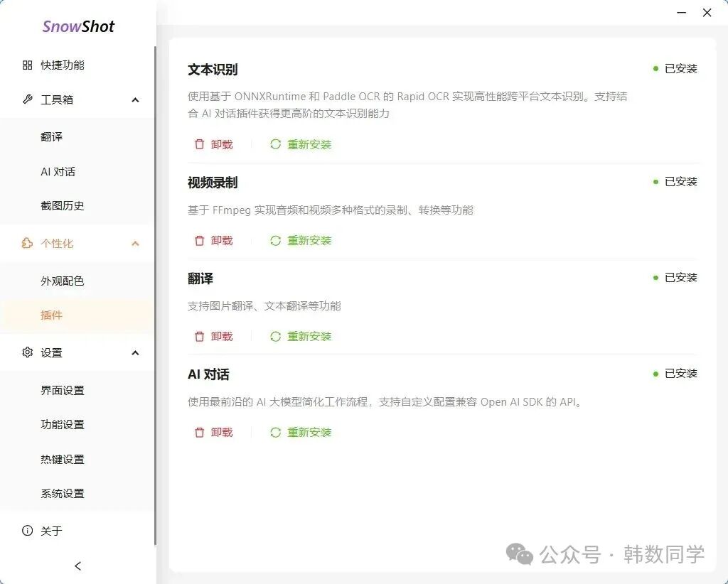The width and height of the screenshot is (728, 584).
Task: Click the 文本识别 plugin title
Action: click(213, 70)
